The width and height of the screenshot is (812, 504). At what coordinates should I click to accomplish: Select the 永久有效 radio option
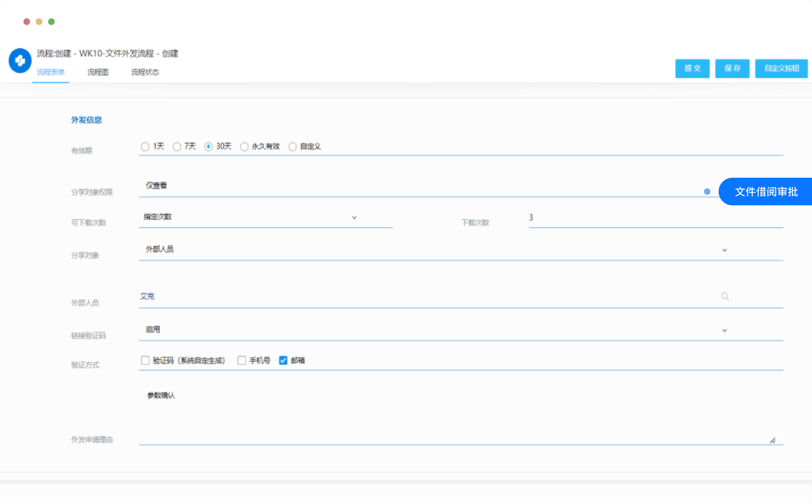(x=244, y=146)
